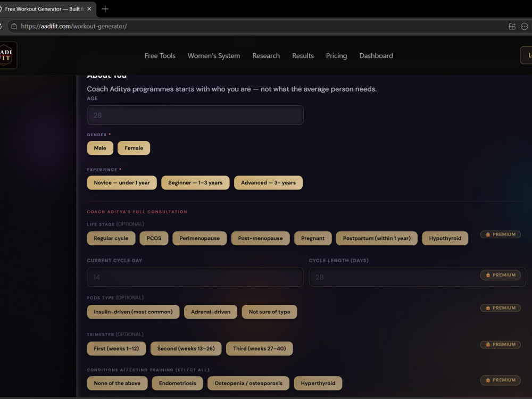Open the Free Tools menu
The height and width of the screenshot is (399, 532).
pos(160,56)
